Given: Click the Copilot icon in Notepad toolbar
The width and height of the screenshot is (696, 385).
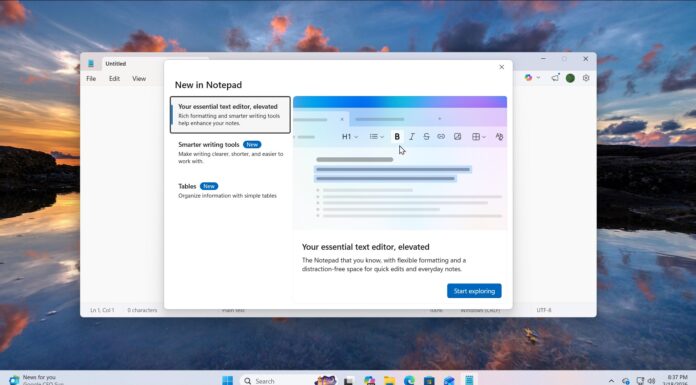Looking at the screenshot, I should [x=528, y=78].
